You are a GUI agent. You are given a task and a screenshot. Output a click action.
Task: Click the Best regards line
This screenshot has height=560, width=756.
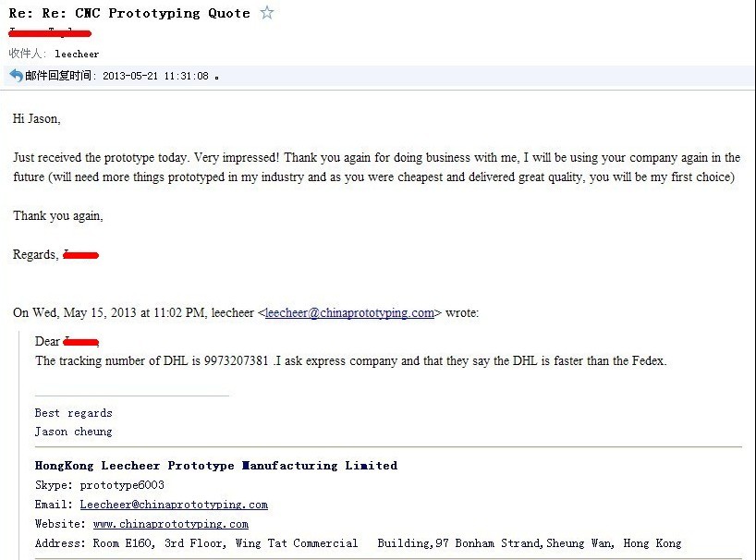pos(73,413)
